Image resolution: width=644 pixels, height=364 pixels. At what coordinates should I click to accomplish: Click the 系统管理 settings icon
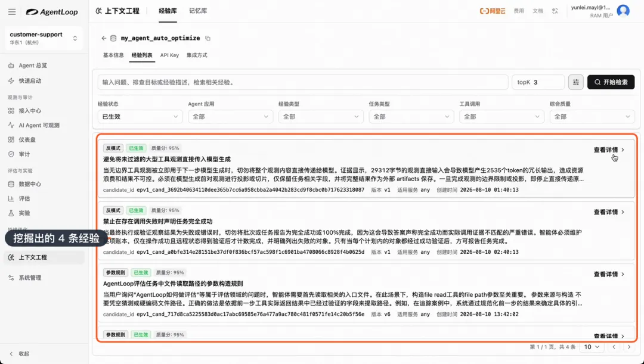click(x=11, y=278)
